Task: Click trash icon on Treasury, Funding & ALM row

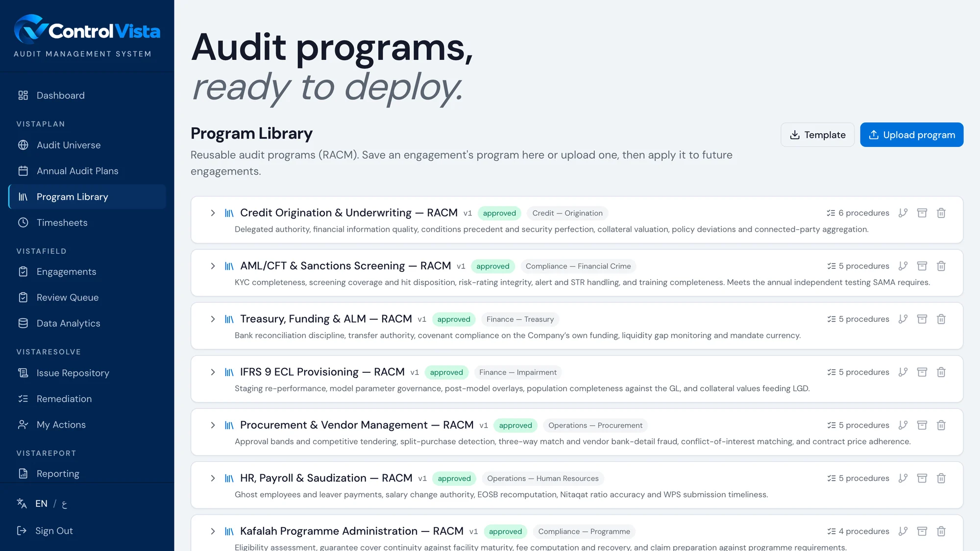Action: tap(941, 319)
